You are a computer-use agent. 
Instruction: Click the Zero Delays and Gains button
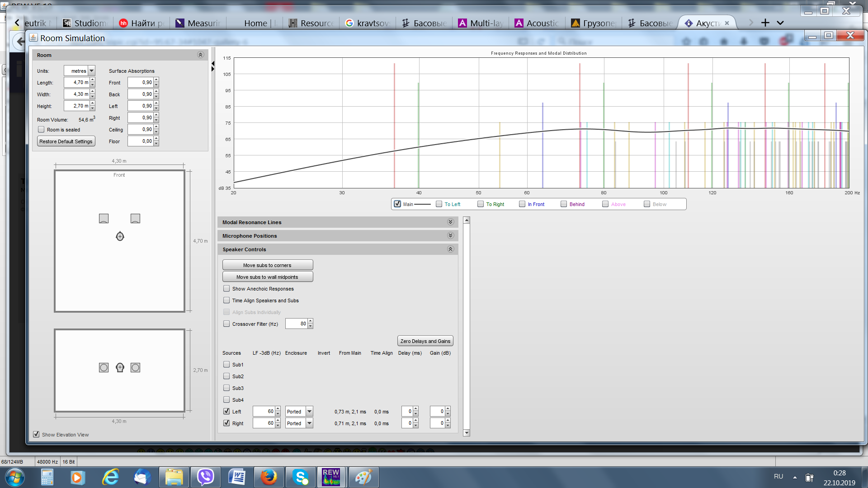pos(425,341)
